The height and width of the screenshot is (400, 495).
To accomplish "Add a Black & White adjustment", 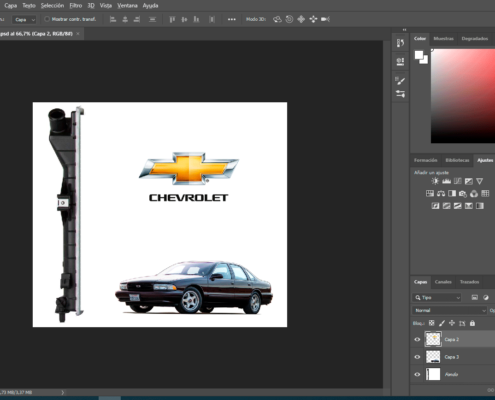I will point(452,193).
